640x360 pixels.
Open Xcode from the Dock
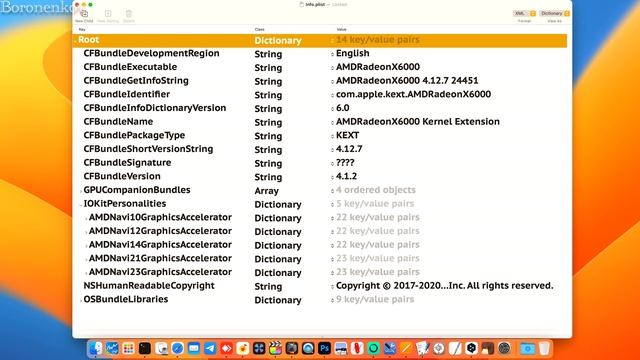point(389,348)
